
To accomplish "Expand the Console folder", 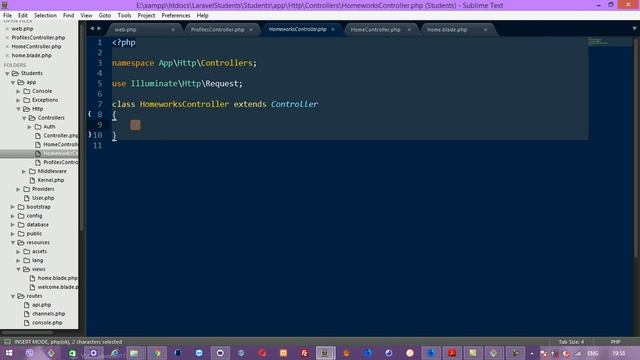I will (18, 91).
